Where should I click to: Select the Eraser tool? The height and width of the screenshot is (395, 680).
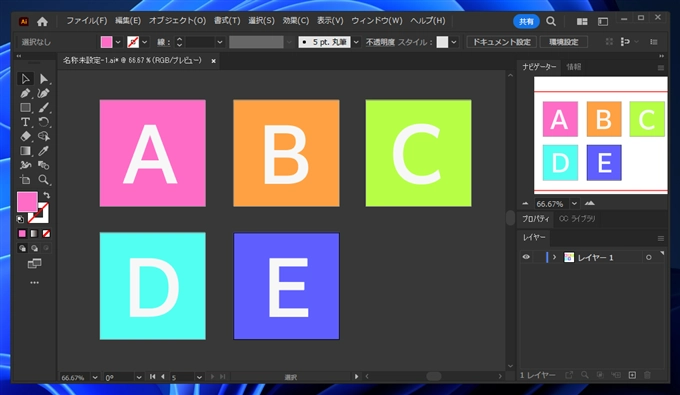point(25,136)
